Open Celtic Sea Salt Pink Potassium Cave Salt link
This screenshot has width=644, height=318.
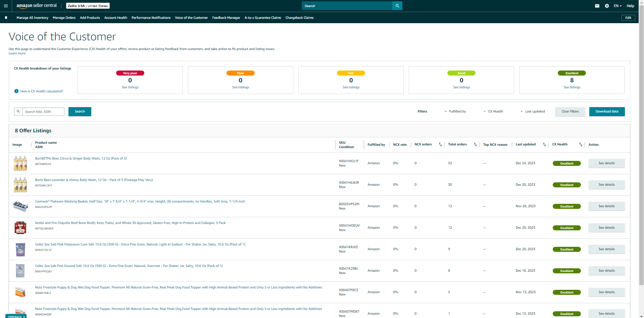[x=140, y=244]
